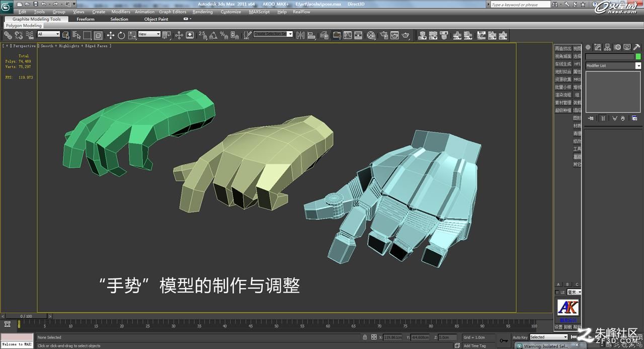Open Schematic View icon

click(358, 35)
